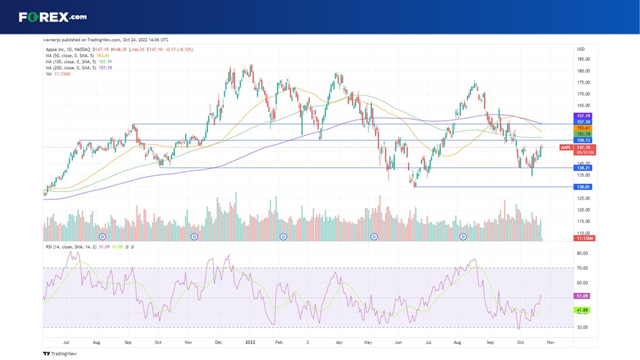Open the dividend marker near February 2022

283,237
